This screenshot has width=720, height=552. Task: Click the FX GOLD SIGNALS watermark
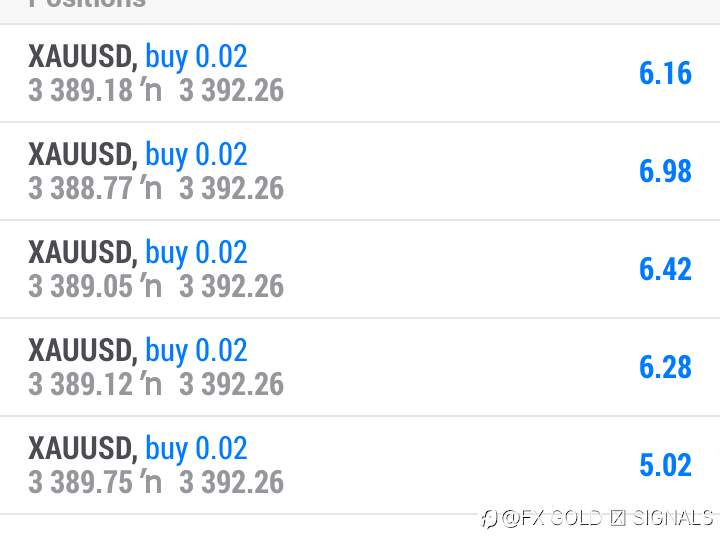[597, 518]
